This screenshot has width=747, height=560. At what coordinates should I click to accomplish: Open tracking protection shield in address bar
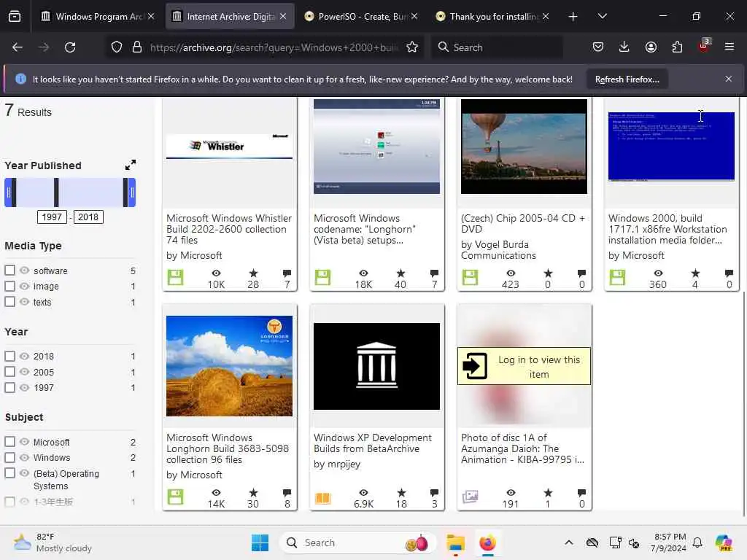pos(117,47)
